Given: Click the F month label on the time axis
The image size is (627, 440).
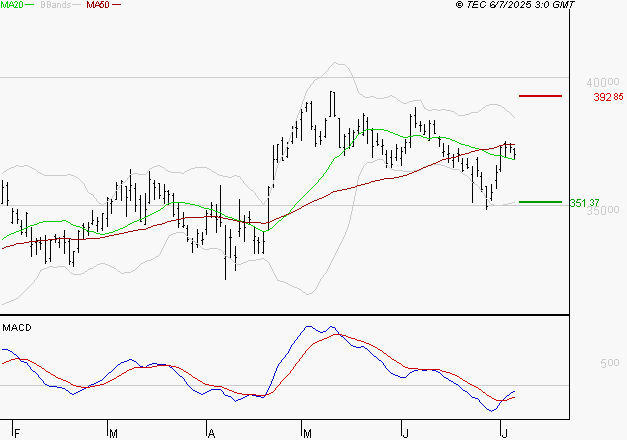Looking at the screenshot, I should pyautogui.click(x=17, y=433).
